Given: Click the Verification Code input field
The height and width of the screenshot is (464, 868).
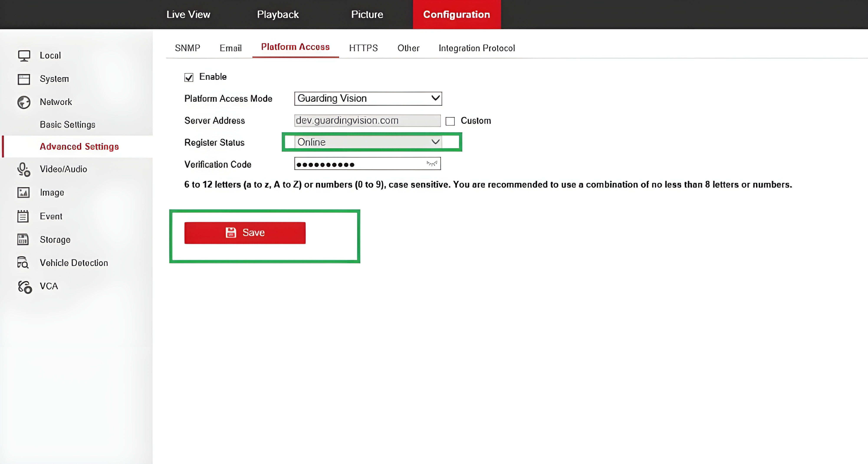Looking at the screenshot, I should click(x=367, y=164).
